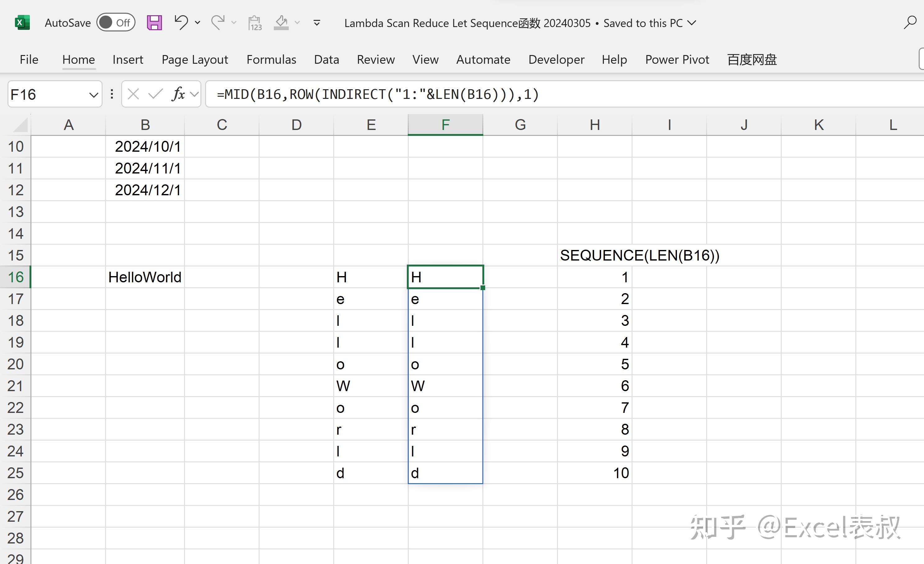Turn AutoSave on

click(x=115, y=22)
